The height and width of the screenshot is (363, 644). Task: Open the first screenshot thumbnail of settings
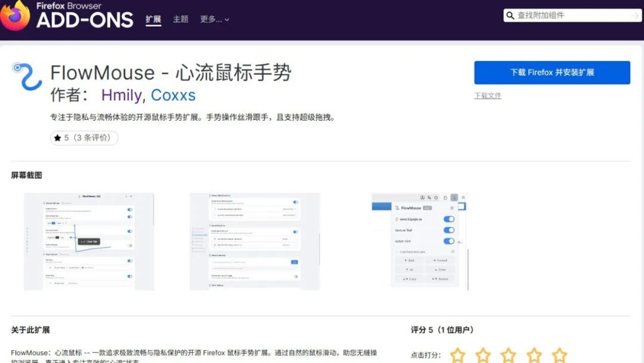(89, 242)
